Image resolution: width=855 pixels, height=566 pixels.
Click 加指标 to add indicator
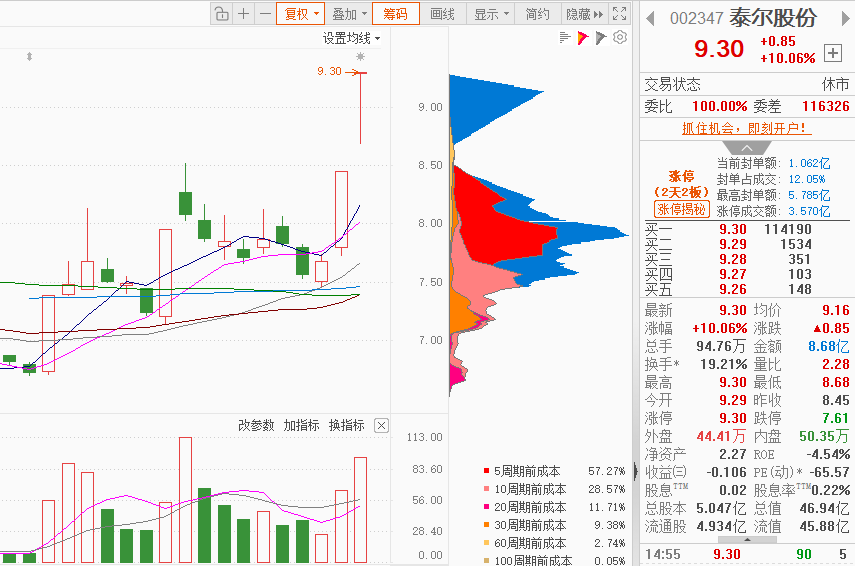coord(301,425)
